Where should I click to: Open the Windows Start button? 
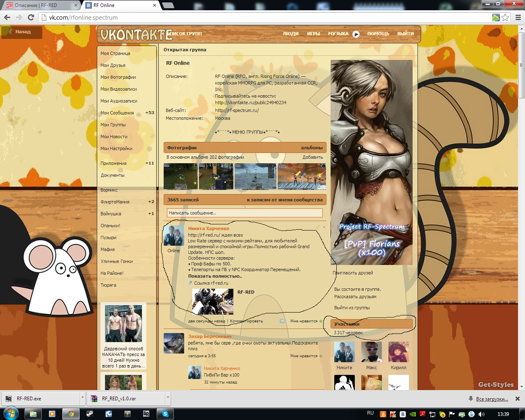pyautogui.click(x=10, y=413)
